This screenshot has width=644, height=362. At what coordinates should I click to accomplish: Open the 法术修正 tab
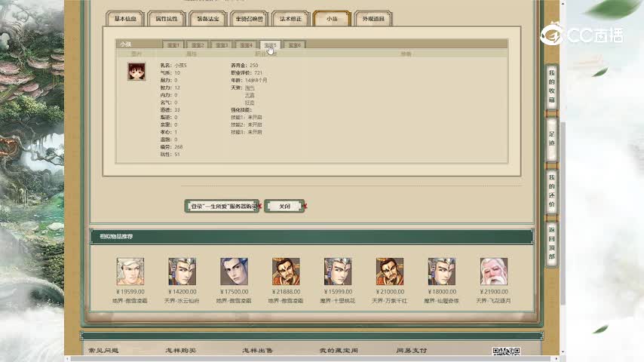290,19
